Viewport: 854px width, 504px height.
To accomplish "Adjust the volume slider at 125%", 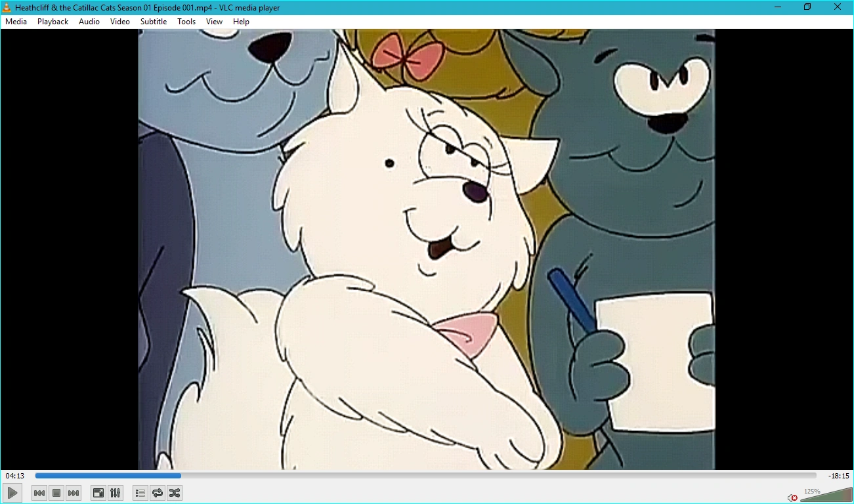I will (826, 494).
